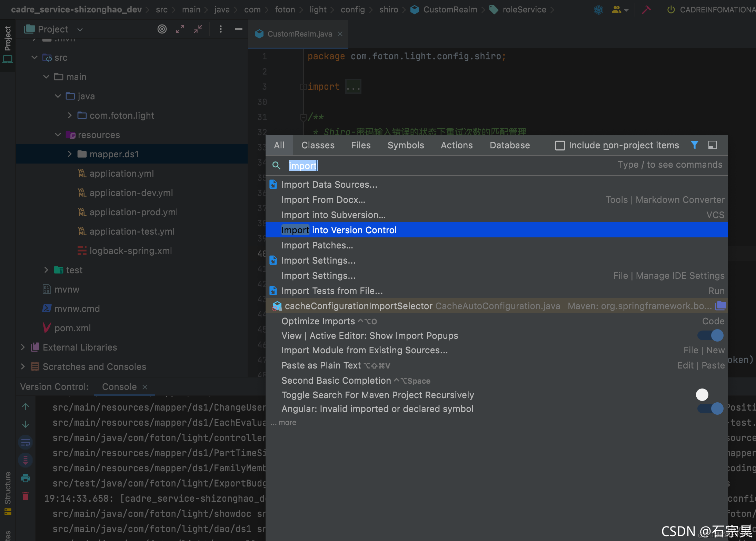Open logback-spring.xml in project tree
This screenshot has height=541, width=756.
(130, 250)
